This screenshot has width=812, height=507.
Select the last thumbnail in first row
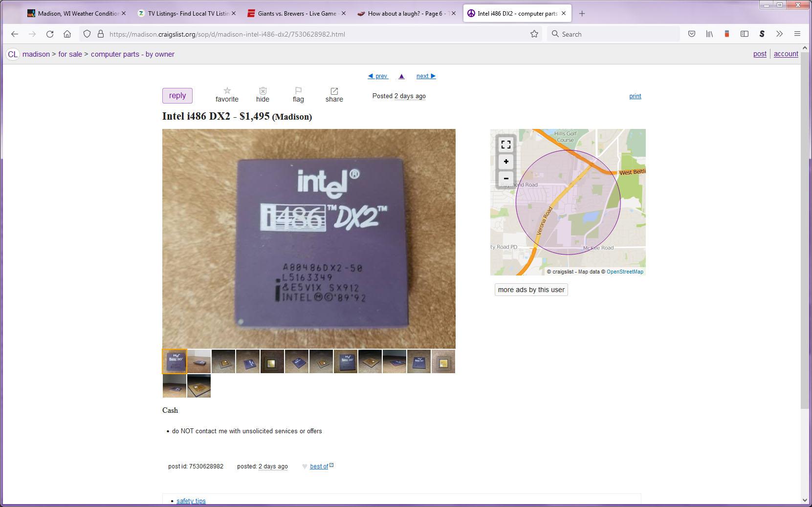point(443,361)
